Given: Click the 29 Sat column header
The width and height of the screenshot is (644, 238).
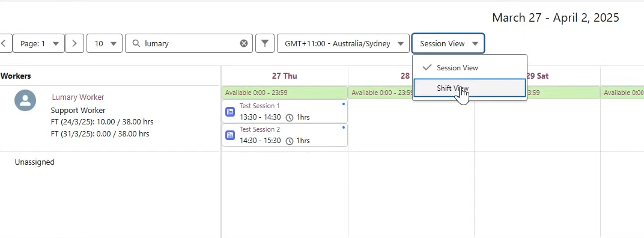Looking at the screenshot, I should pyautogui.click(x=537, y=76).
